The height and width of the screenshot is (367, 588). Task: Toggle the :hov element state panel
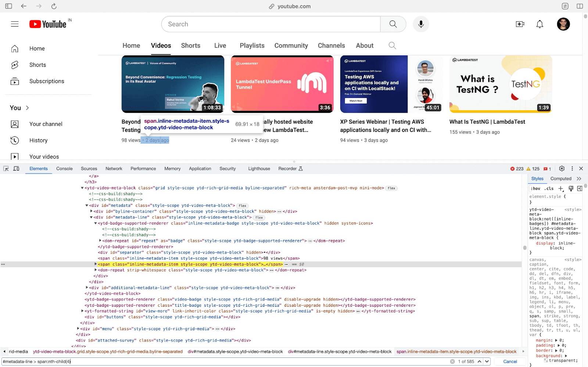(535, 188)
